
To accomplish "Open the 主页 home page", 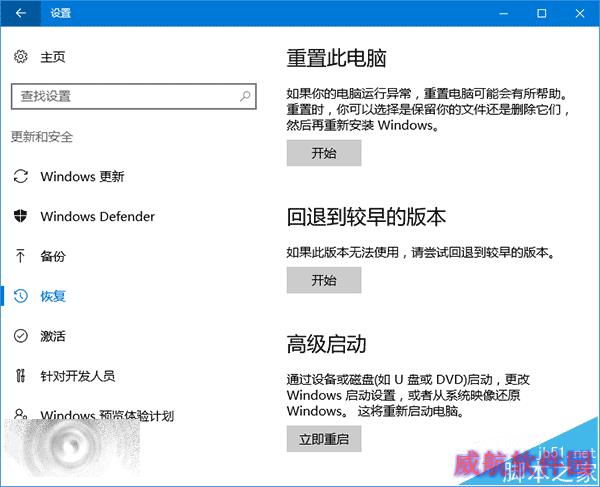I will (x=53, y=57).
